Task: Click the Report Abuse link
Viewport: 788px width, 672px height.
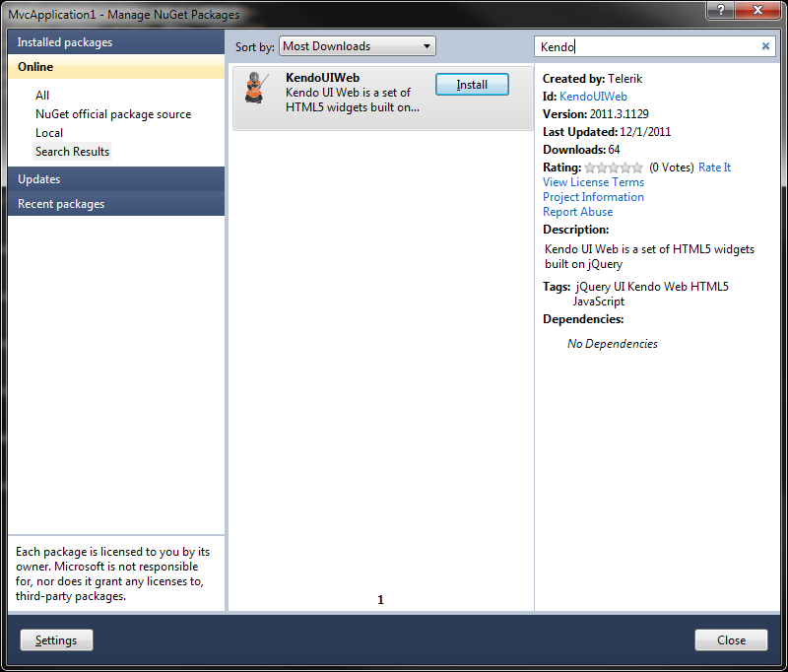Action: pyautogui.click(x=577, y=212)
